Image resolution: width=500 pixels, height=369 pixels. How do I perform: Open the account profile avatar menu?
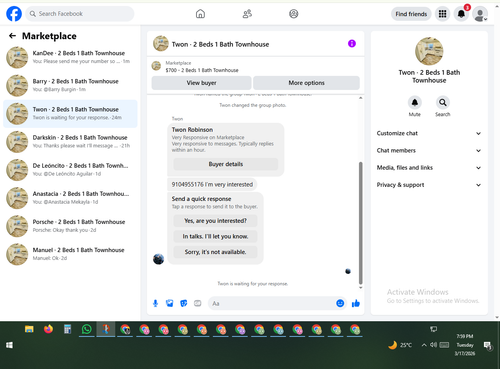480,14
